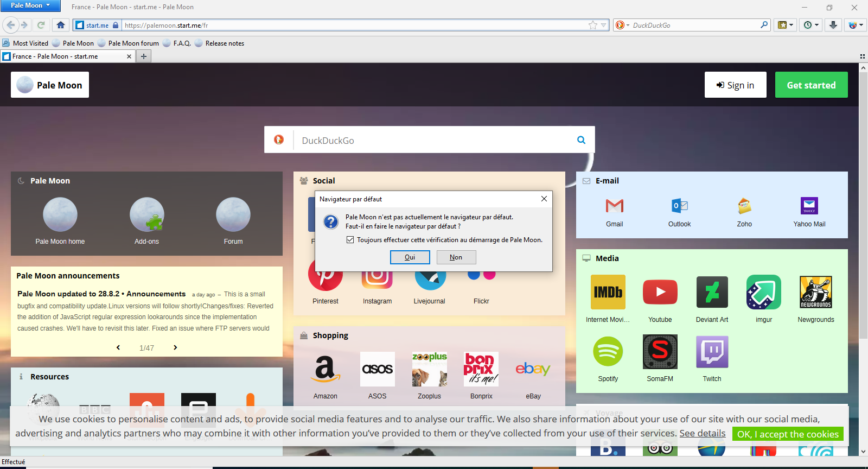868x469 pixels.
Task: Open the SomaFM icon
Action: 660,351
